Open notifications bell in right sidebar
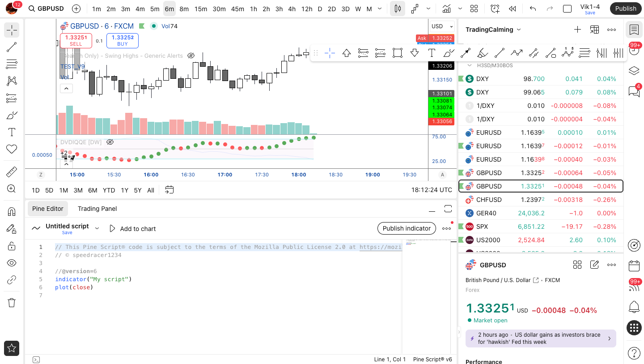644x364 pixels. [x=634, y=307]
